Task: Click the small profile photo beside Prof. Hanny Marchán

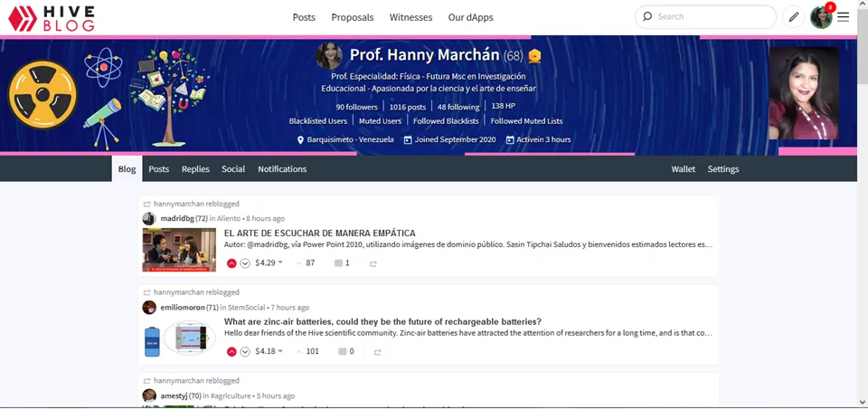Action: coord(329,56)
